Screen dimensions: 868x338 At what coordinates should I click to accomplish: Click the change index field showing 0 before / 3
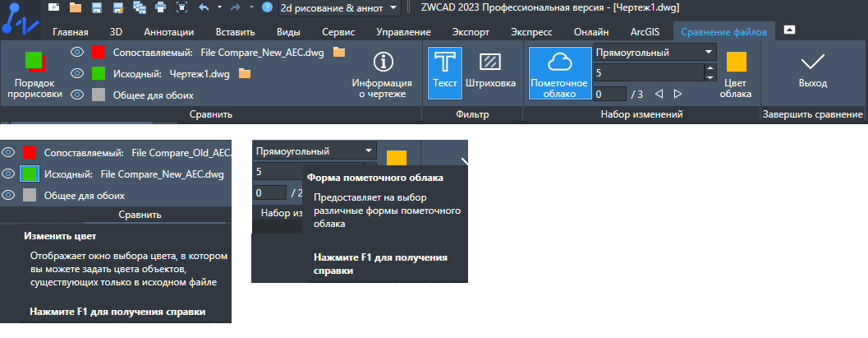coord(609,95)
